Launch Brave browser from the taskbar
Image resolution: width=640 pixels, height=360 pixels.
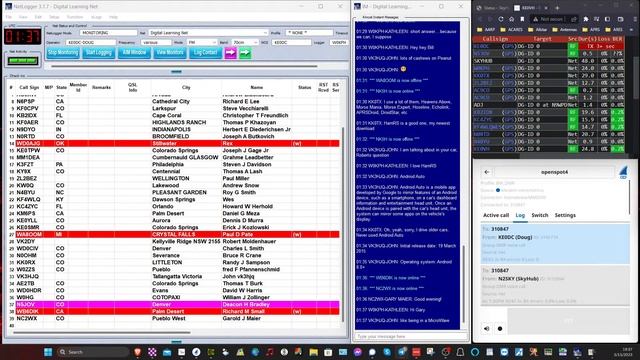click(138, 352)
